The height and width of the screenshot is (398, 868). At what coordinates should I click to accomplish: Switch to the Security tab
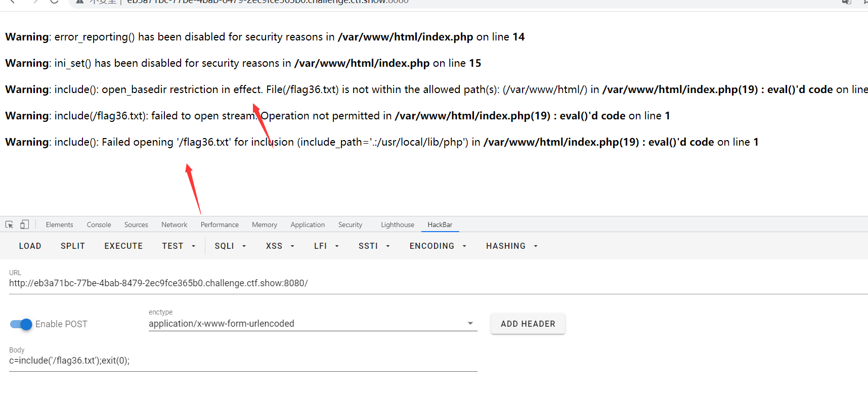[350, 225]
